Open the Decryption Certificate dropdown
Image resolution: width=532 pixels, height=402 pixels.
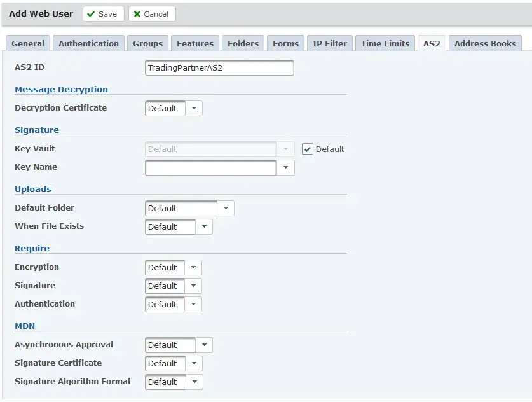(x=194, y=109)
